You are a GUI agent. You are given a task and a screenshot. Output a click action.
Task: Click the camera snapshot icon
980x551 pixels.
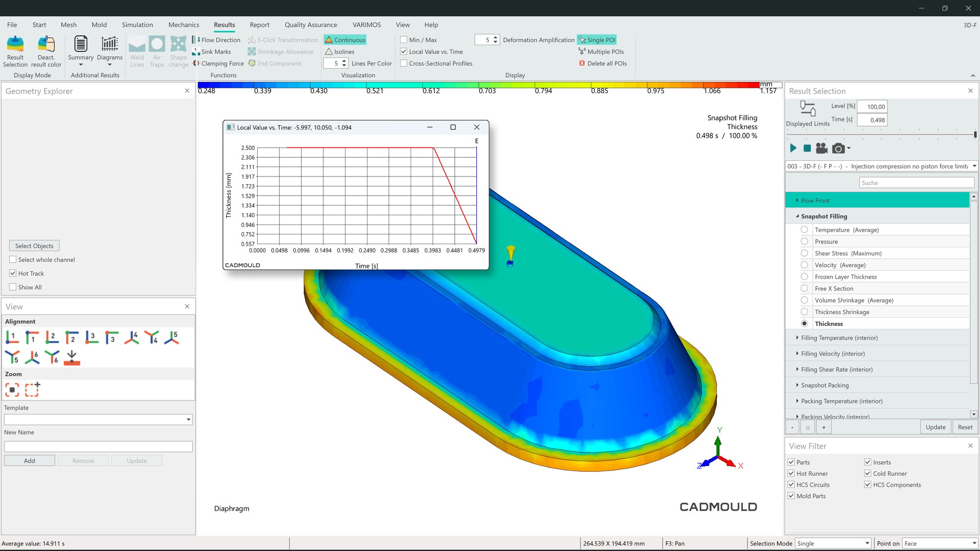click(x=838, y=149)
